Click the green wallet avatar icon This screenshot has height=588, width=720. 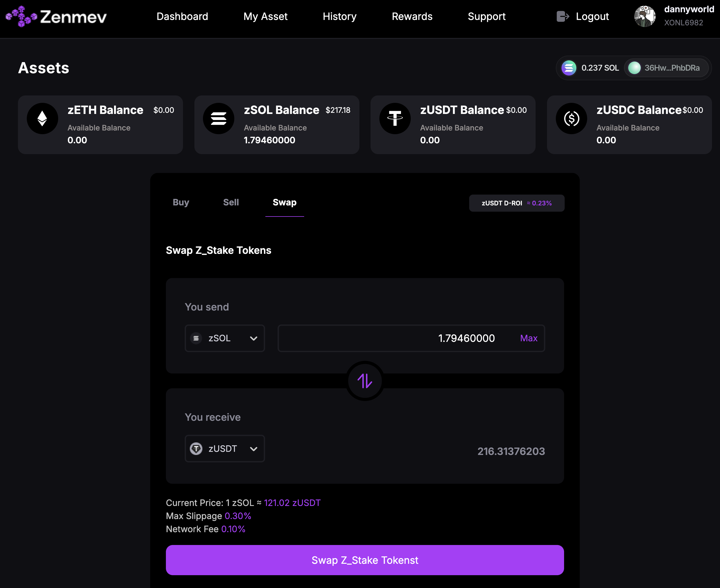(x=634, y=68)
